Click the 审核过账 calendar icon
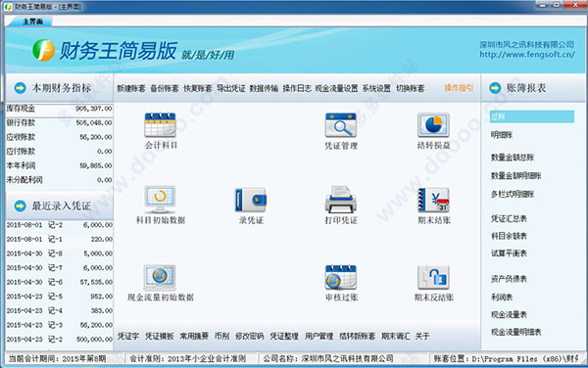Screen dimensions: 588x368 point(340,277)
